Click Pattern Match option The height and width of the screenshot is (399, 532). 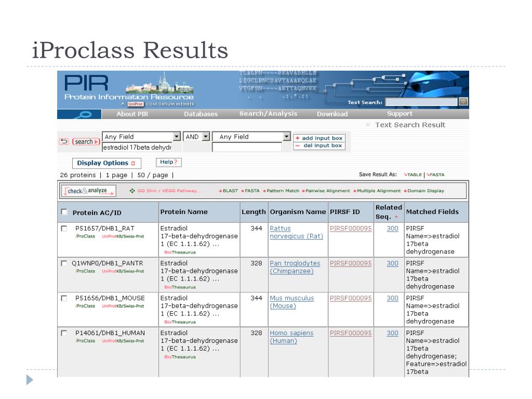click(281, 191)
